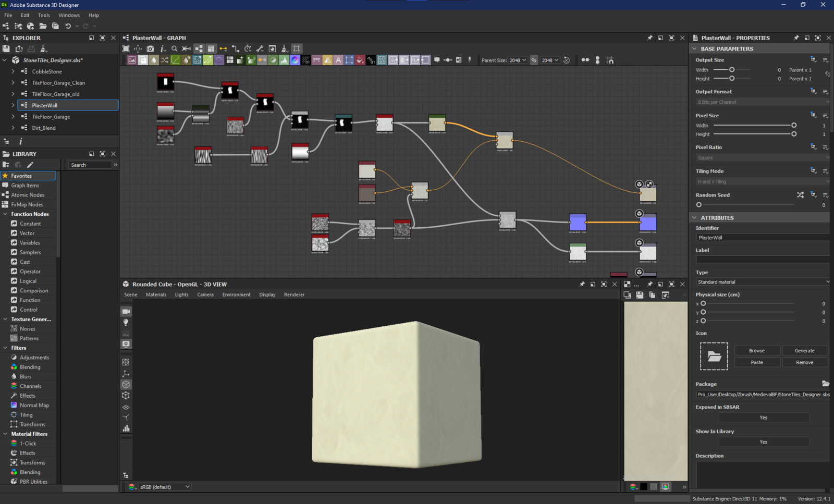This screenshot has width=834, height=504.
Task: Click the Pixel Size Height slider handle
Action: [794, 134]
